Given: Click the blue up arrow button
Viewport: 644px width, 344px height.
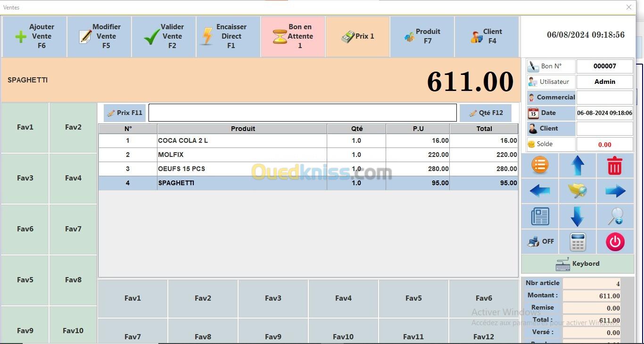Looking at the screenshot, I should (x=578, y=165).
